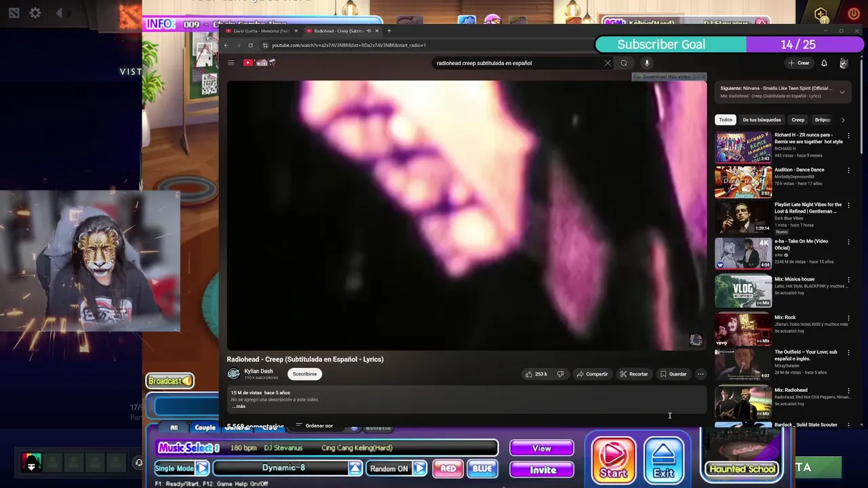Open Mix: Radiohead thumbnail

tap(743, 402)
